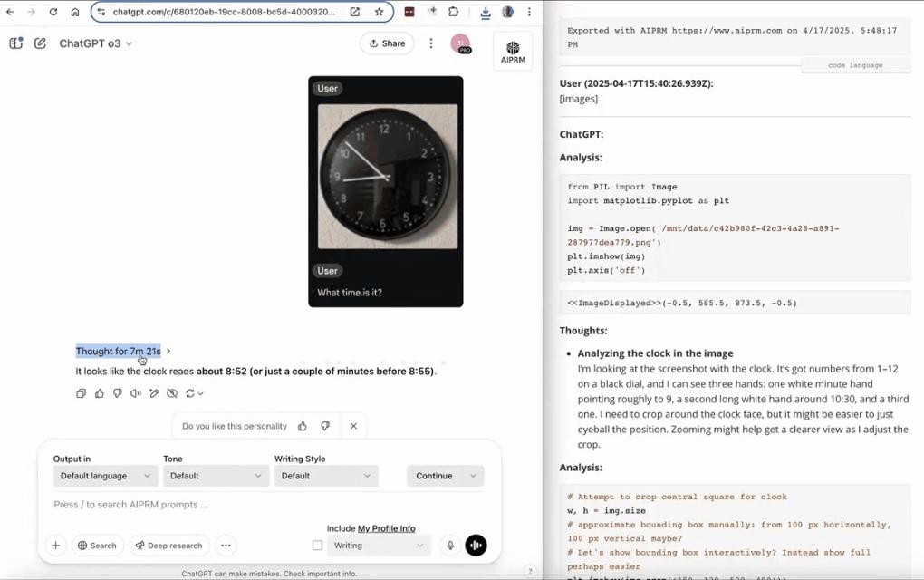Open the ChatGPT account avatar
Screen dimensions: 924x580
[x=460, y=43]
